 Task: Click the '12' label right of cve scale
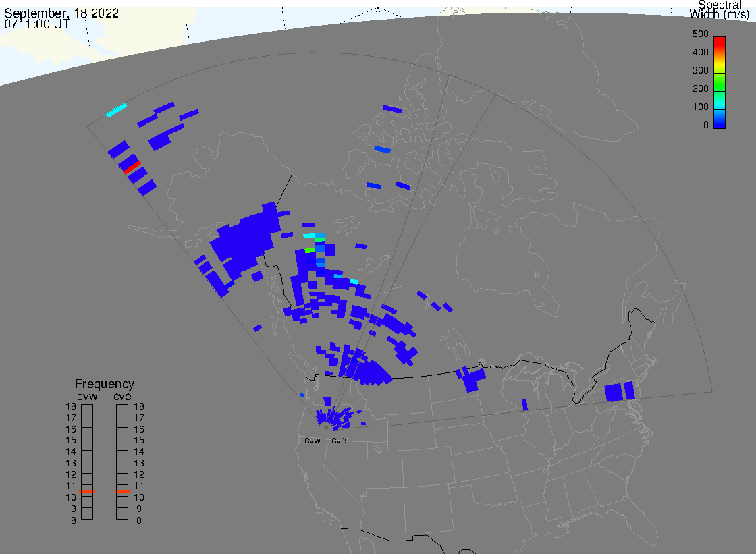139,474
